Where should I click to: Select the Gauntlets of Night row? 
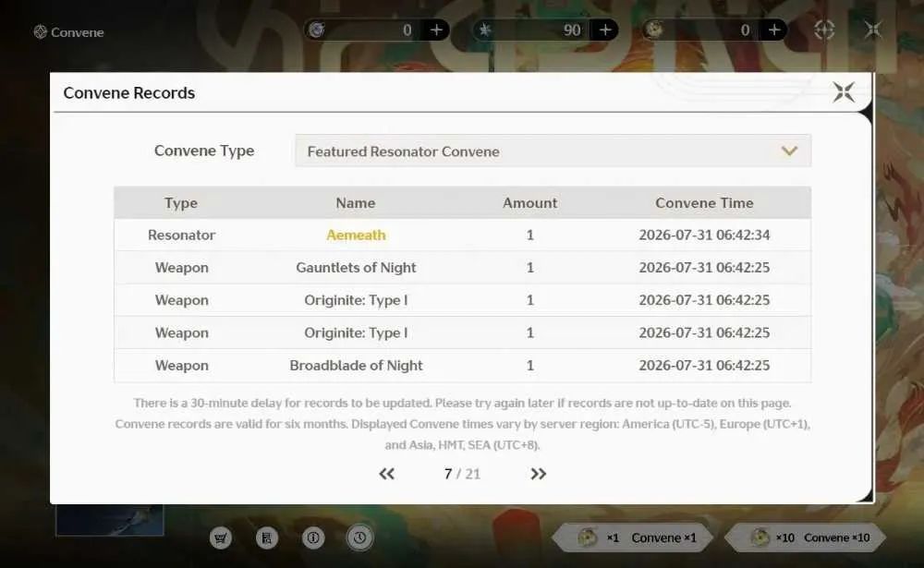462,268
